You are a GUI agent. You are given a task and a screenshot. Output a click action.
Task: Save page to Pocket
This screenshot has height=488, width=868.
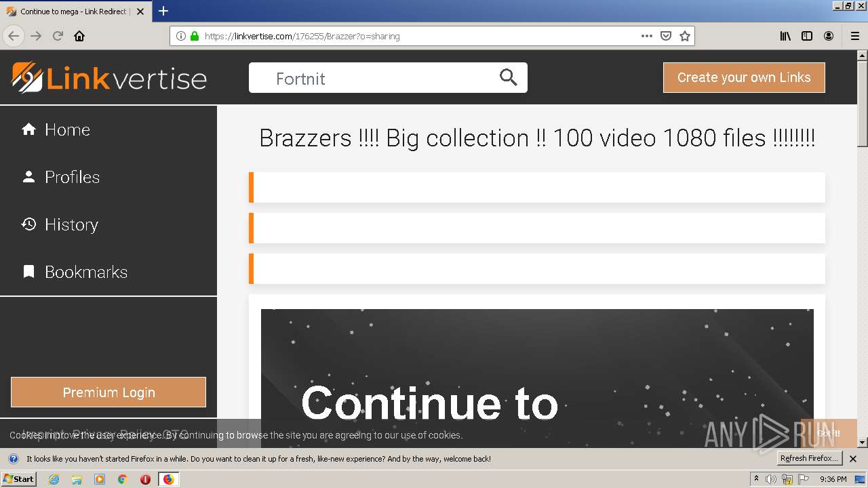(x=666, y=36)
